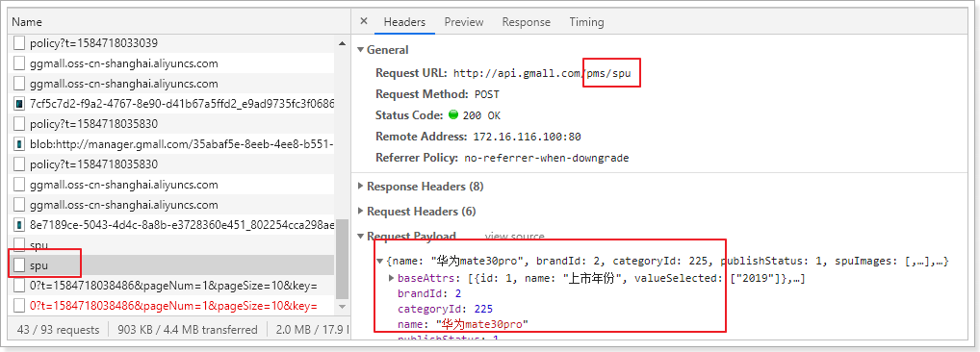Click the Status Code text 200 OK
This screenshot has width=980, height=352.
point(482,115)
